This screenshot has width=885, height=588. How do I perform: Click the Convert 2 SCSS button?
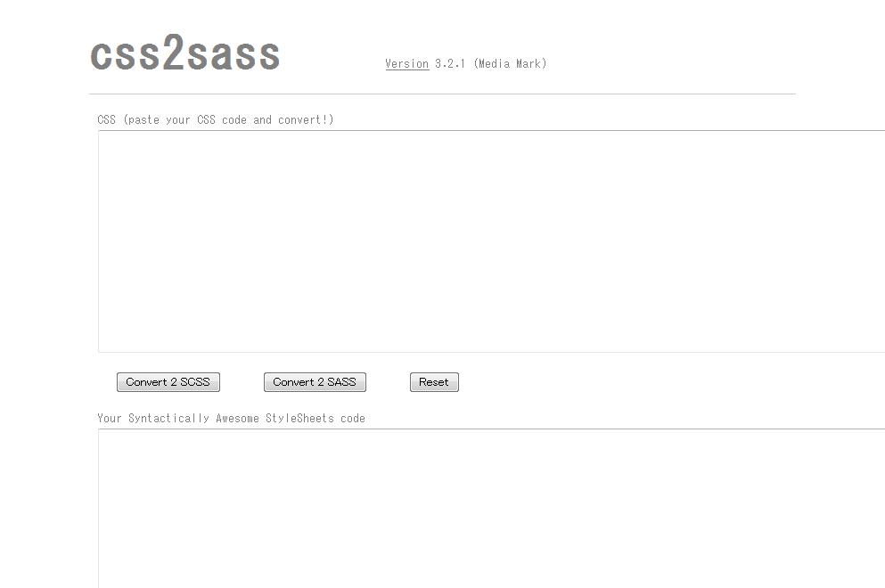point(168,382)
